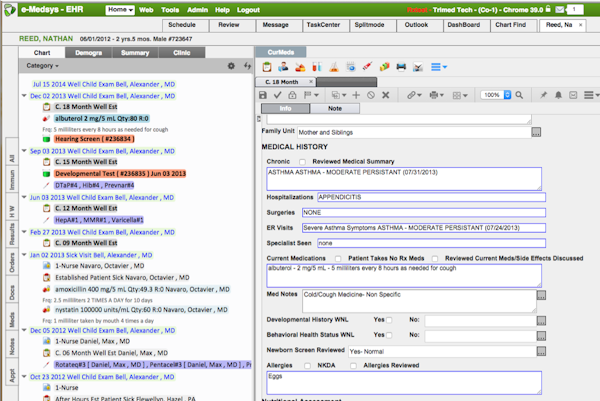
Task: Click the printer icon in CurMeds toolbar
Action: [401, 67]
